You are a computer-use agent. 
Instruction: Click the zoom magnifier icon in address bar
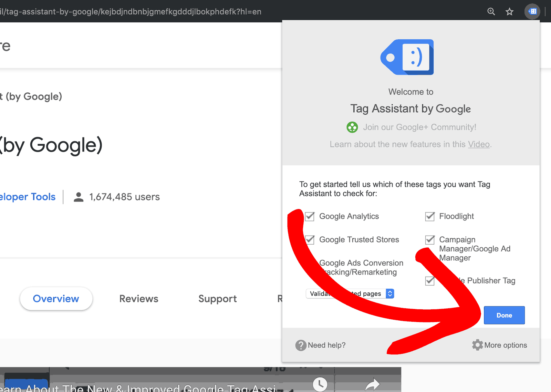pos(491,11)
